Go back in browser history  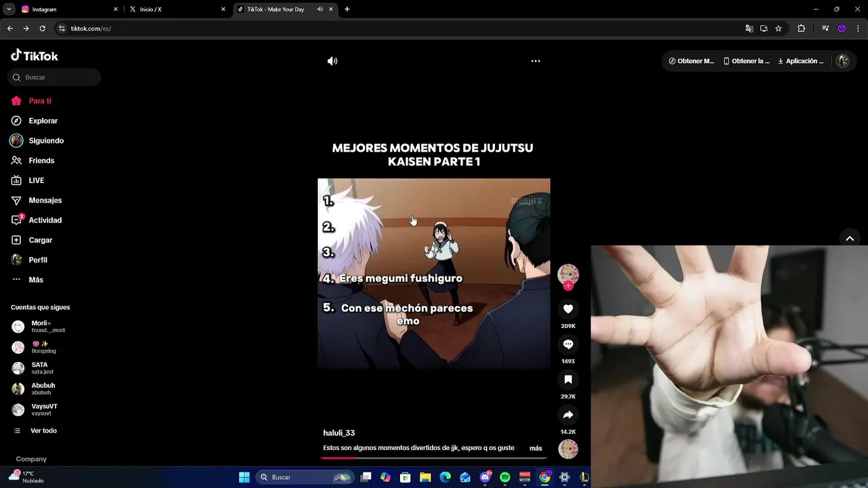pos(9,28)
